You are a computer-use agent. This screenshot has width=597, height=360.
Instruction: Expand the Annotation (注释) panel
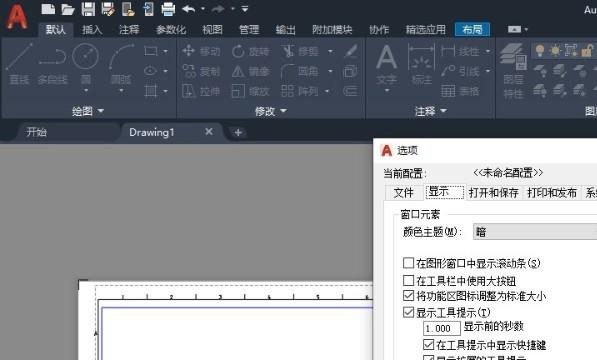pos(430,111)
